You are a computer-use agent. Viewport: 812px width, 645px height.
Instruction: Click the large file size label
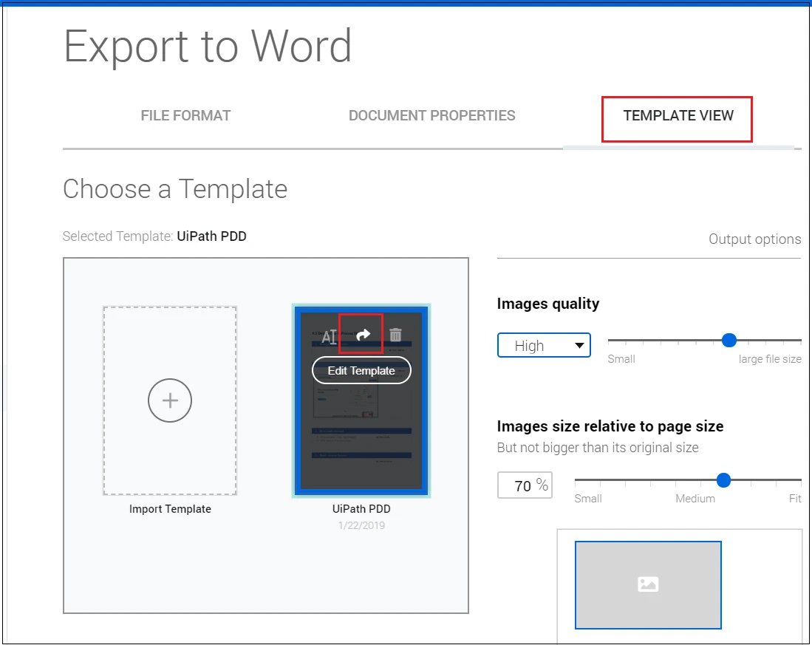coord(770,359)
